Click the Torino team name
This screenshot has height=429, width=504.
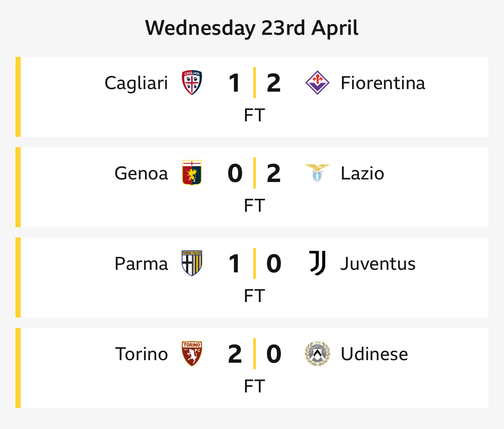pyautogui.click(x=142, y=354)
